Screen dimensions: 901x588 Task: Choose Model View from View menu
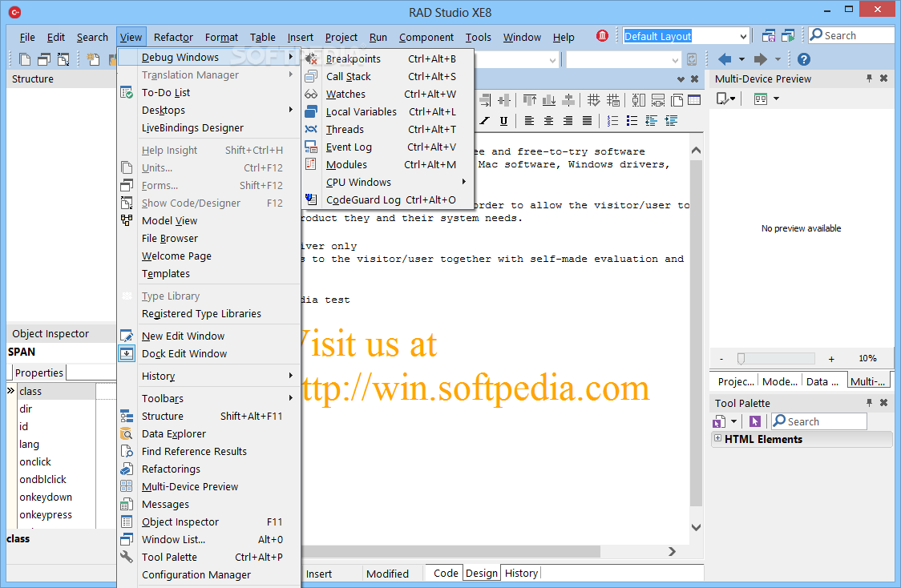(x=209, y=220)
